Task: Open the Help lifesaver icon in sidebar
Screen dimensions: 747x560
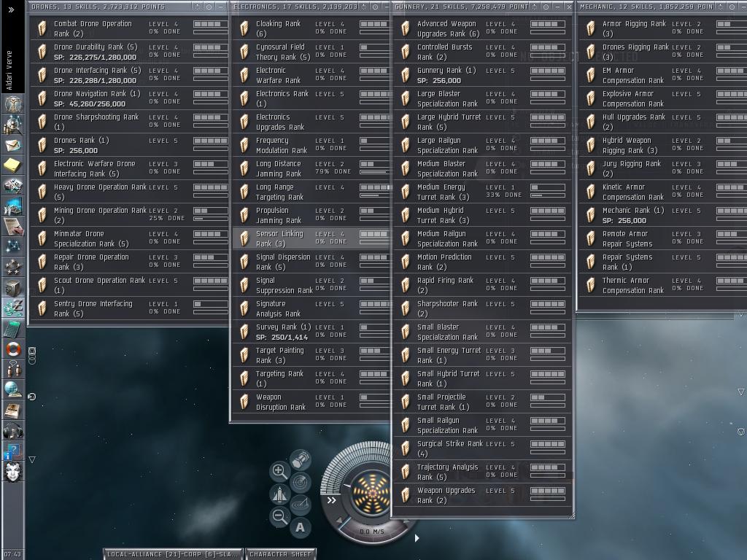Action: [13, 349]
